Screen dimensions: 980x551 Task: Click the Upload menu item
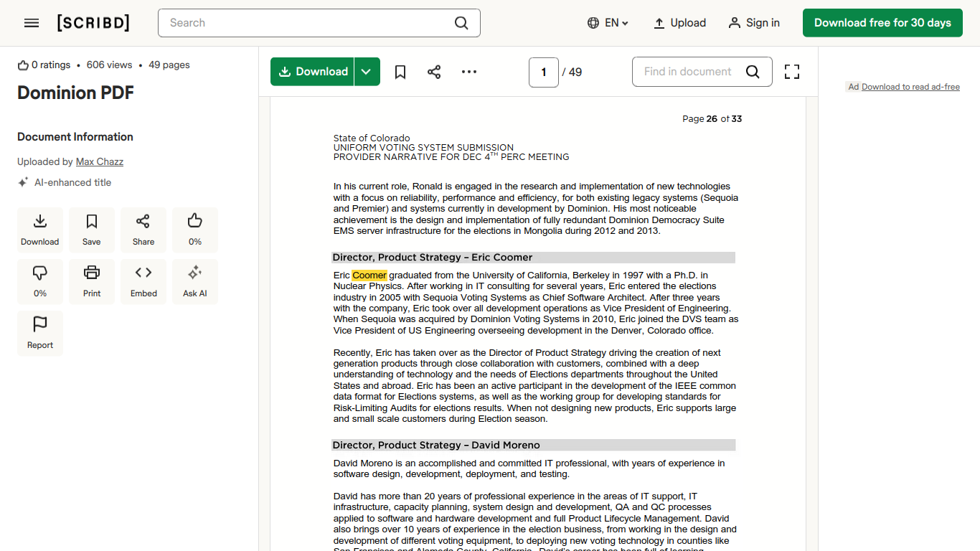pos(679,23)
